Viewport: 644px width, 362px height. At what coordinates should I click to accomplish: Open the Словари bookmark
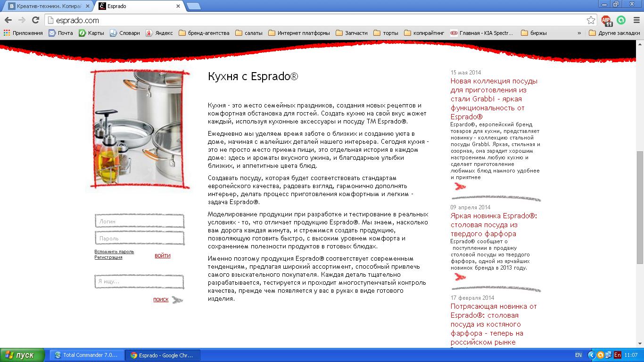pyautogui.click(x=125, y=33)
